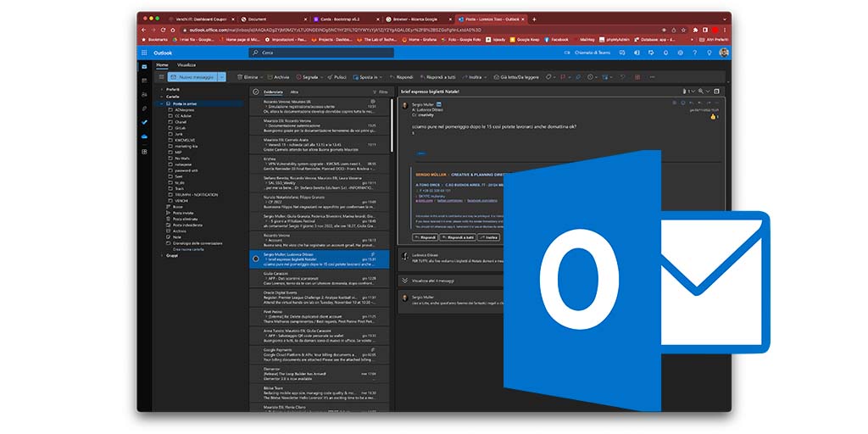The image size is (868, 434).
Task: Click the Chrome address bar URL
Action: coord(335,30)
